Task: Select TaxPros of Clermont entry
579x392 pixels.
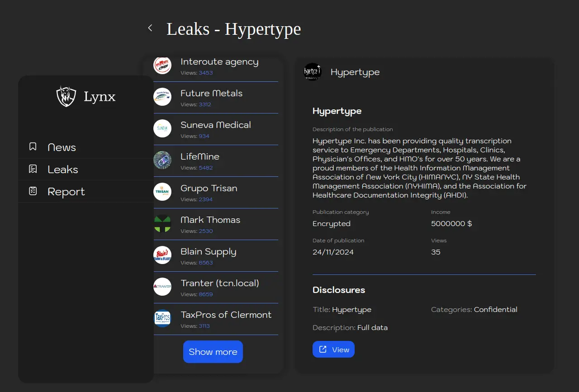Action: 226,315
